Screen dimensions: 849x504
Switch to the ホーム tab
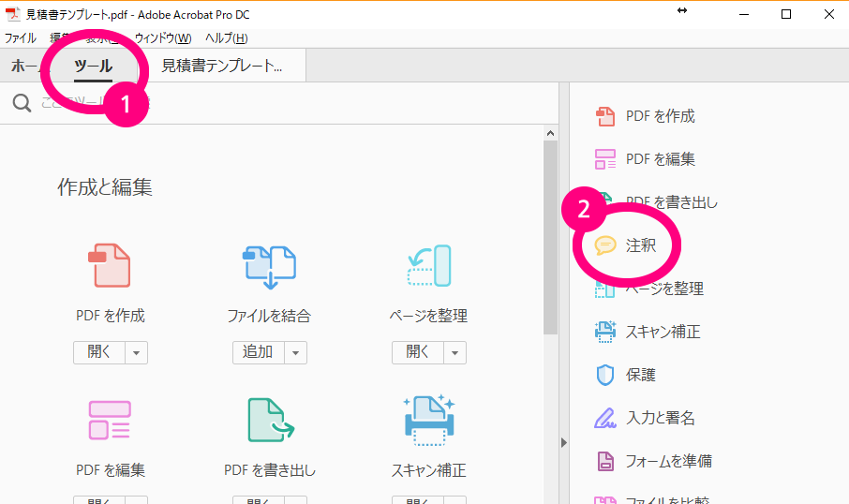click(30, 67)
